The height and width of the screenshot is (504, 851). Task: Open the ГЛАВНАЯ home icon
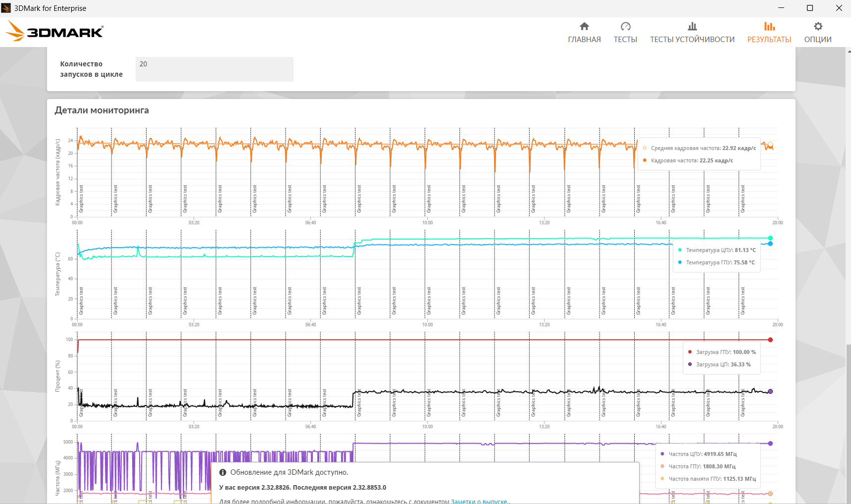coord(584,26)
